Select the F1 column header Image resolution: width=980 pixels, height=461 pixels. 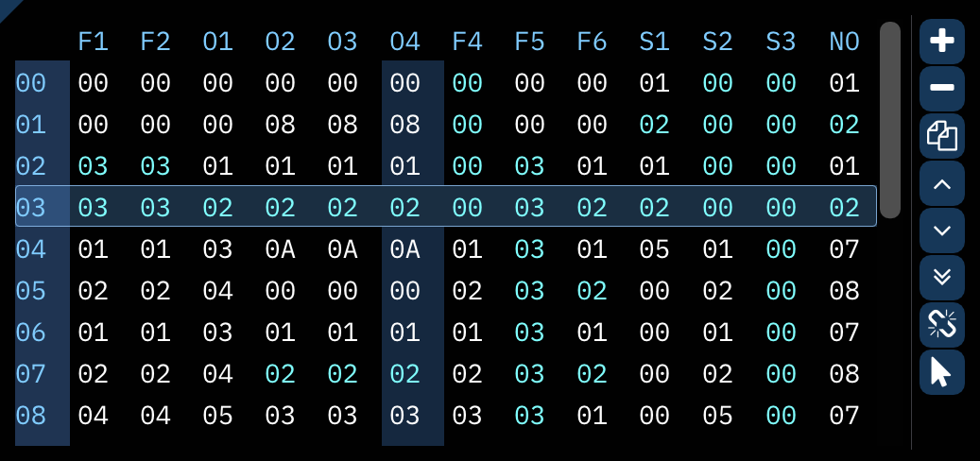(93, 42)
